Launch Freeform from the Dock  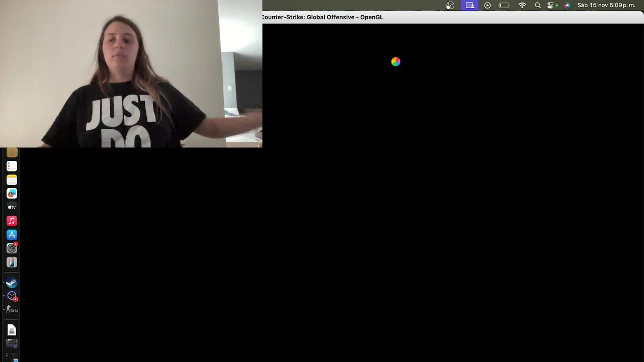[12, 193]
